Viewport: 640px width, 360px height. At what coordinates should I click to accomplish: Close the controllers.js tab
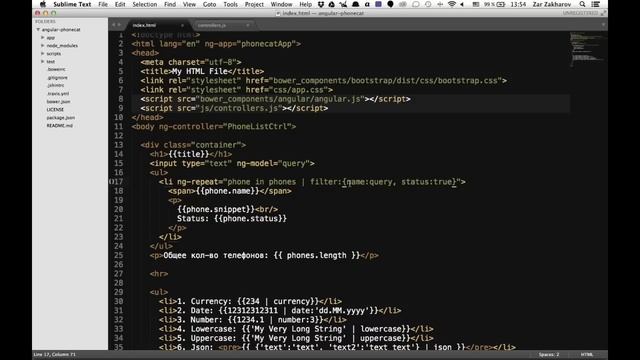coord(248,25)
